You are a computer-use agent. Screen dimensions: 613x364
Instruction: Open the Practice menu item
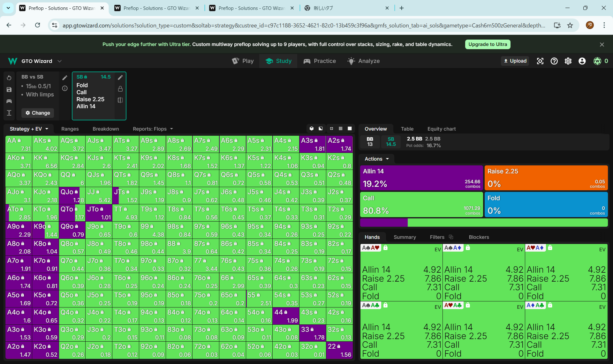tap(320, 61)
